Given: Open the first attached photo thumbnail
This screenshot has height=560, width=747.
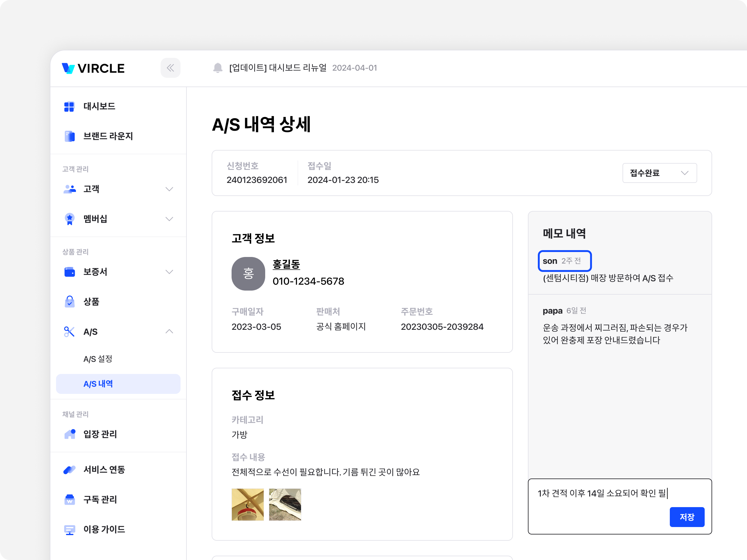Looking at the screenshot, I should tap(247, 504).
